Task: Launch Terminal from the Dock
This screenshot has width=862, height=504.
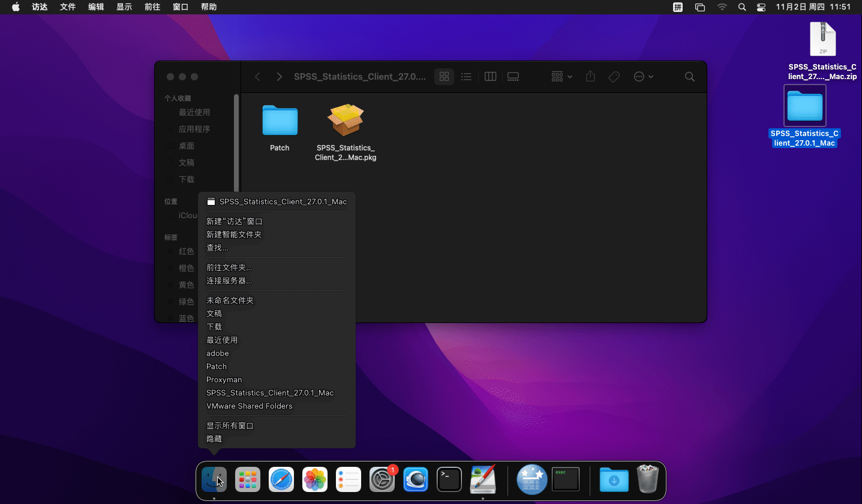Action: coord(449,479)
